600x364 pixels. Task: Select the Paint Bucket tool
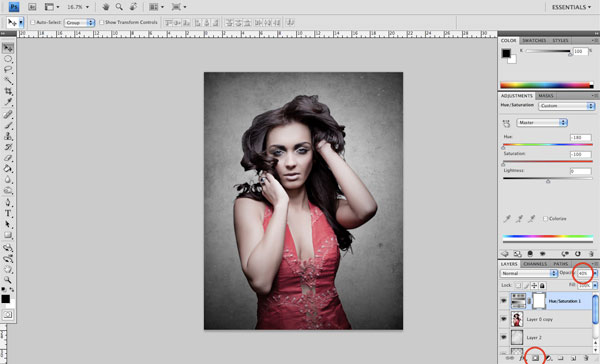tap(8, 168)
